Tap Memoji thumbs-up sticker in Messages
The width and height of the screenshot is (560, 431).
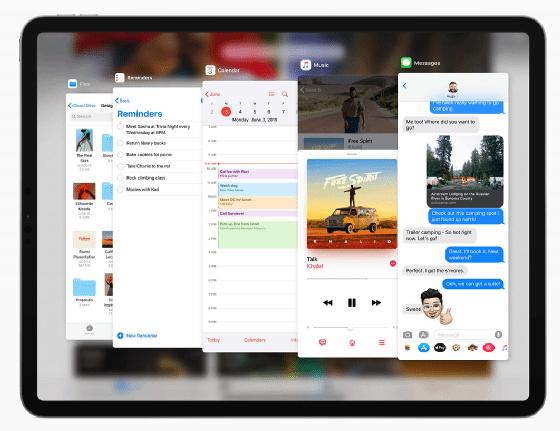pos(436,306)
